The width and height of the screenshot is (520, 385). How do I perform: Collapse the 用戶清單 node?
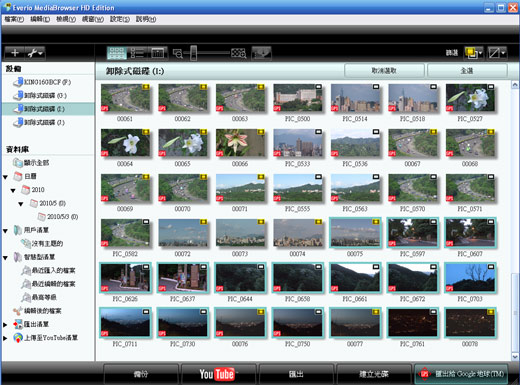(x=5, y=231)
